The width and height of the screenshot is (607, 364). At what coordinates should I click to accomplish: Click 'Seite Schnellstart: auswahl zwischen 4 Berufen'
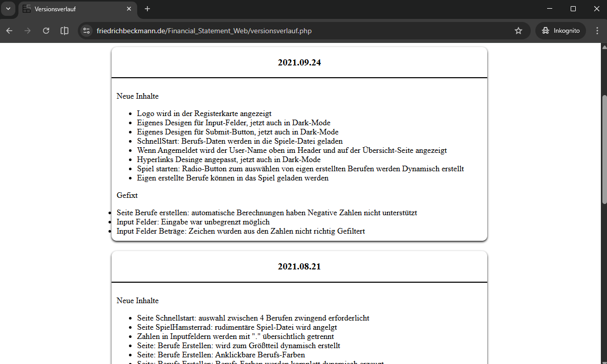tap(253, 318)
